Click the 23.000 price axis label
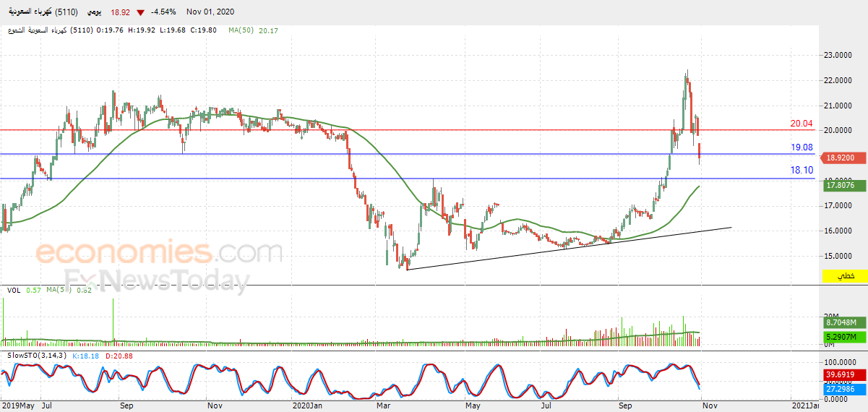The height and width of the screenshot is (412, 868). 836,55
